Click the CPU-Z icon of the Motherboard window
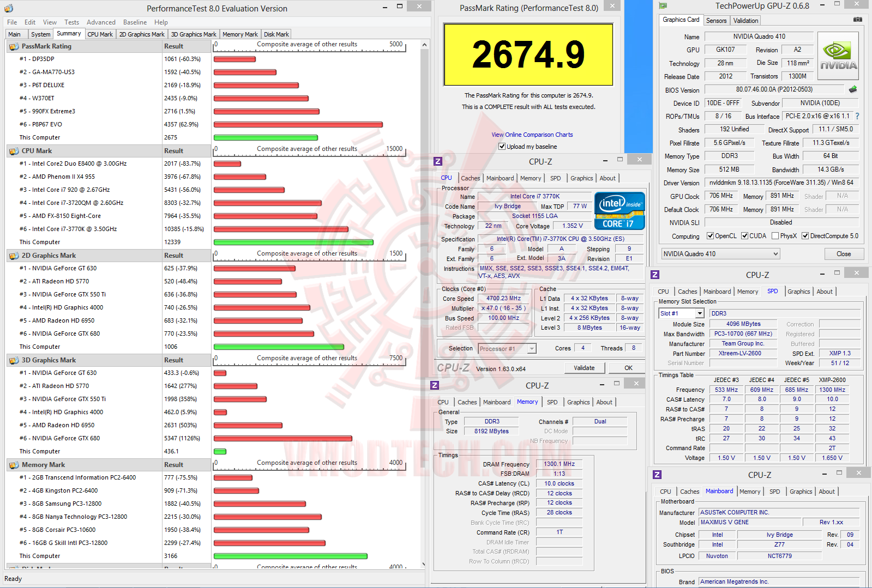This screenshot has height=588, width=872. pyautogui.click(x=657, y=475)
